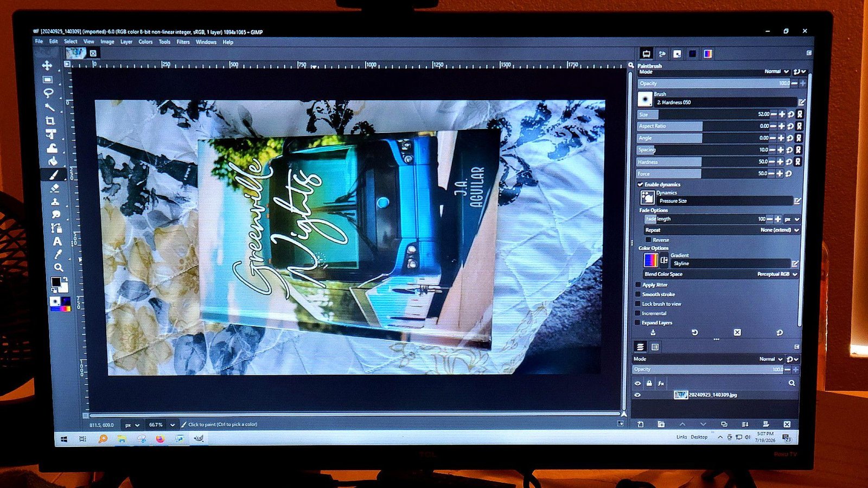
Task: Select the Paths tool
Action: point(56,228)
